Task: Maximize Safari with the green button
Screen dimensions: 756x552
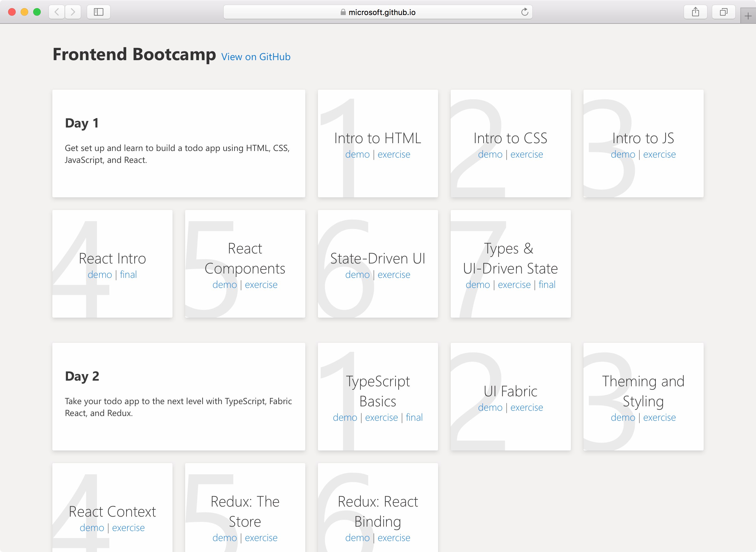Action: pyautogui.click(x=37, y=12)
